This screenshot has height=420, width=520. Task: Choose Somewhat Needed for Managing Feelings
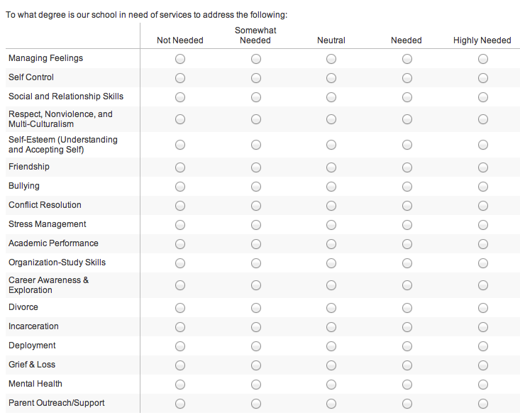click(x=255, y=59)
